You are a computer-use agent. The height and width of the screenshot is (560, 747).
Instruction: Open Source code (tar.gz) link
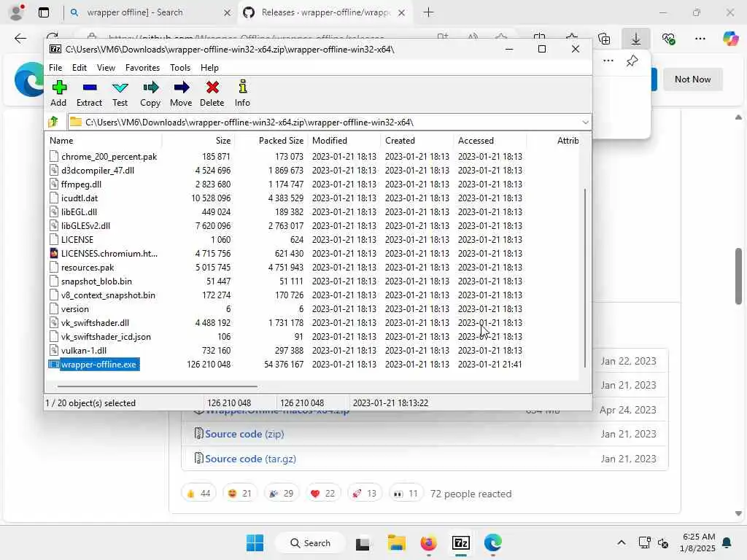point(251,459)
